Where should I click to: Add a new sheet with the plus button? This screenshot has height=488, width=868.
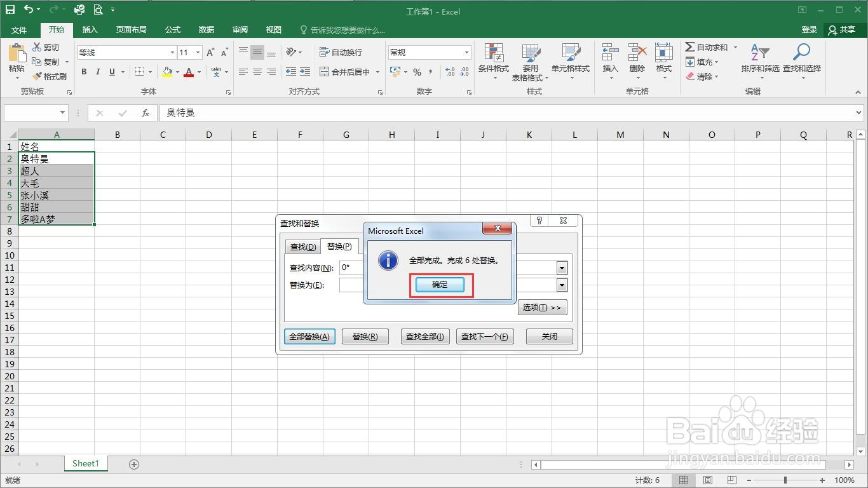[133, 464]
